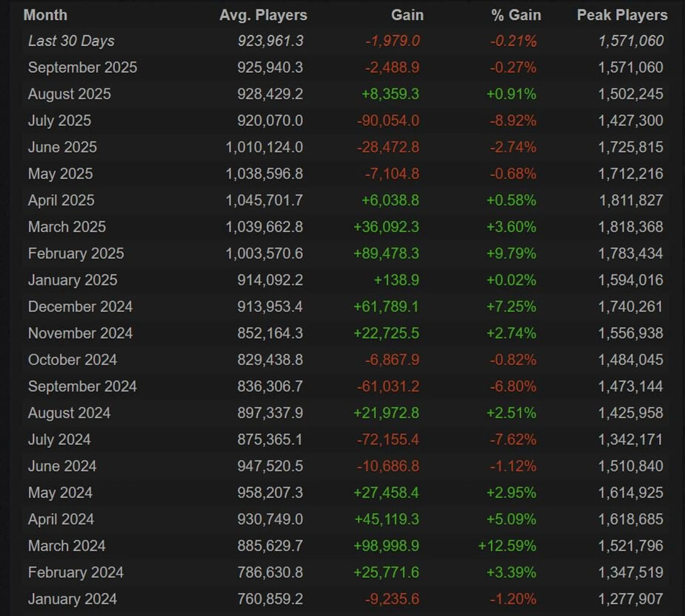Click the Gain column header

(407, 15)
